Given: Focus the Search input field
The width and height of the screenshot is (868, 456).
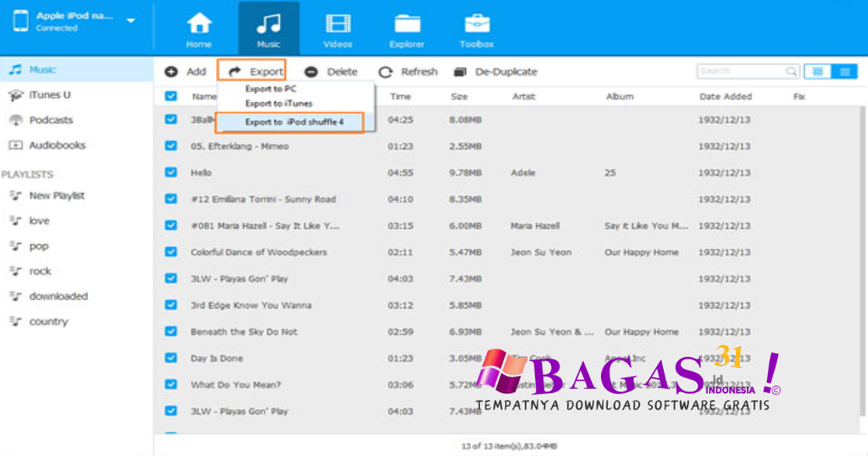Looking at the screenshot, I should pos(741,71).
